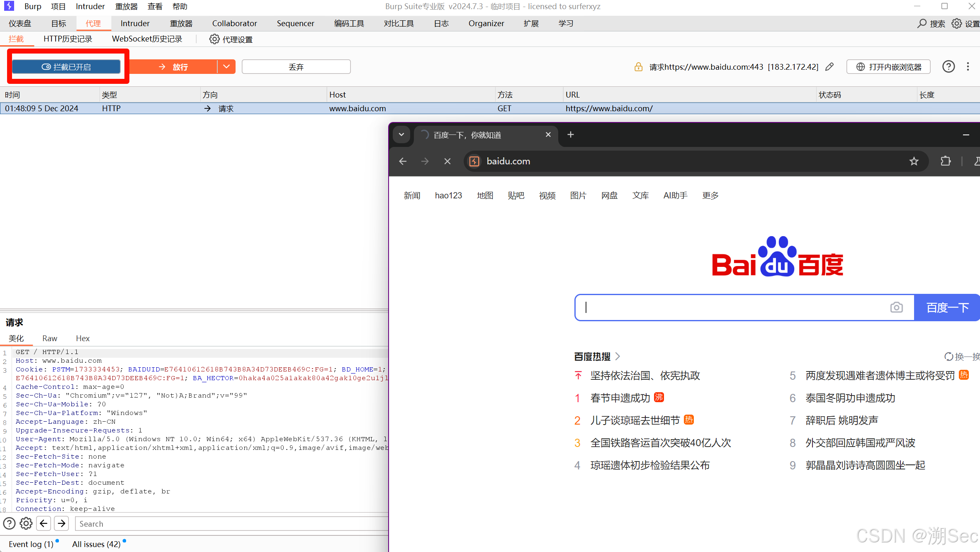This screenshot has height=552, width=980.
Task: Open browser extensions puzzle icon
Action: click(946, 161)
